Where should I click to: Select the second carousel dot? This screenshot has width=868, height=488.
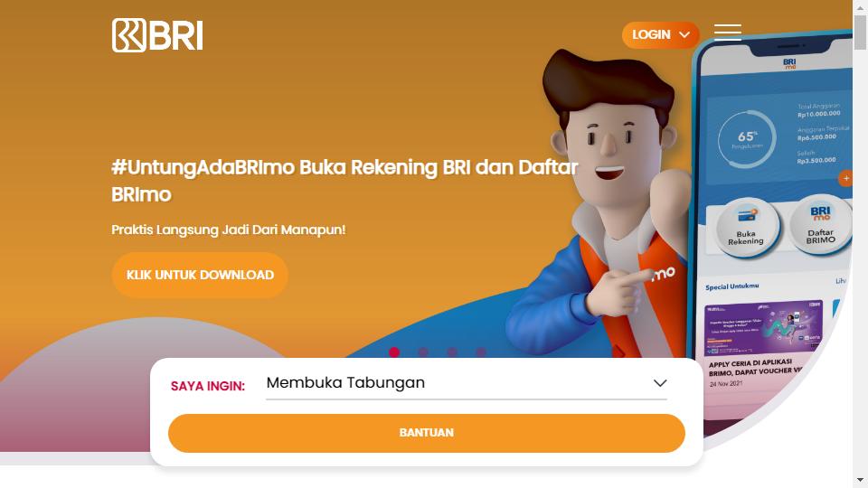423,352
